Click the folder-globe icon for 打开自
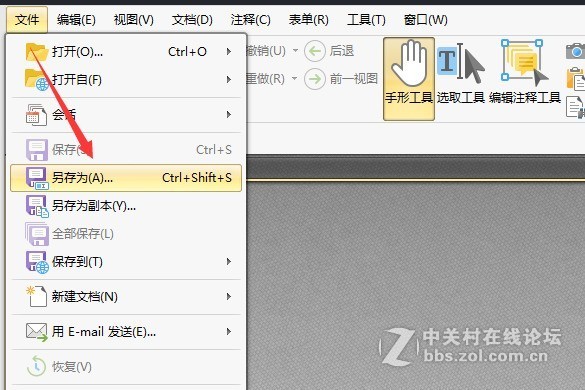The height and width of the screenshot is (390, 585). click(x=36, y=80)
